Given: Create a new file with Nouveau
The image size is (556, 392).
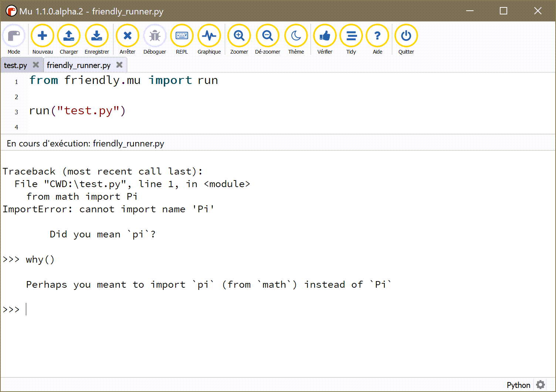Looking at the screenshot, I should [x=43, y=40].
